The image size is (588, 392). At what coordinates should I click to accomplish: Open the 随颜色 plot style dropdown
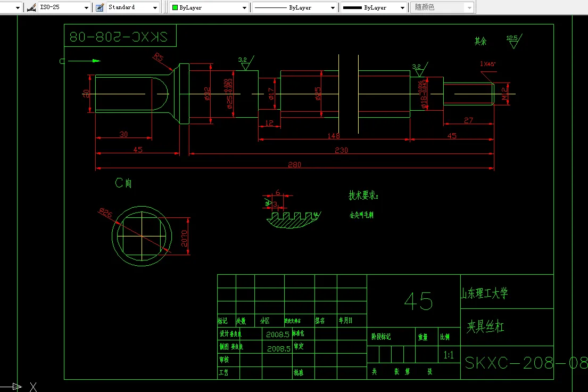[469, 7]
